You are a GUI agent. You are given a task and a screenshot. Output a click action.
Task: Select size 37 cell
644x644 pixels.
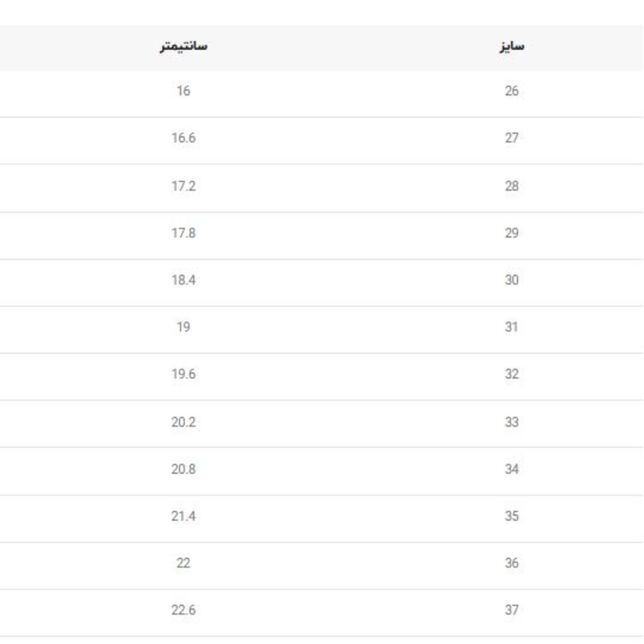(x=511, y=610)
